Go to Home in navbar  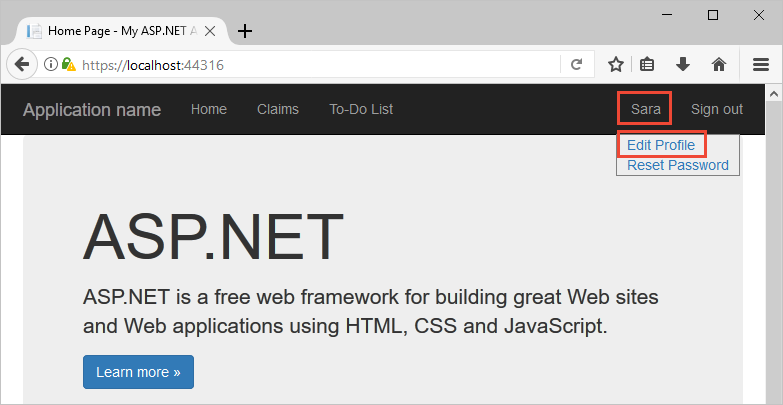pyautogui.click(x=209, y=109)
